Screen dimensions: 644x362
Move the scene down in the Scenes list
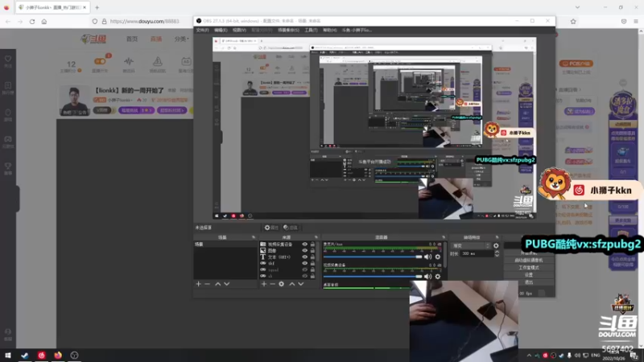(x=227, y=284)
